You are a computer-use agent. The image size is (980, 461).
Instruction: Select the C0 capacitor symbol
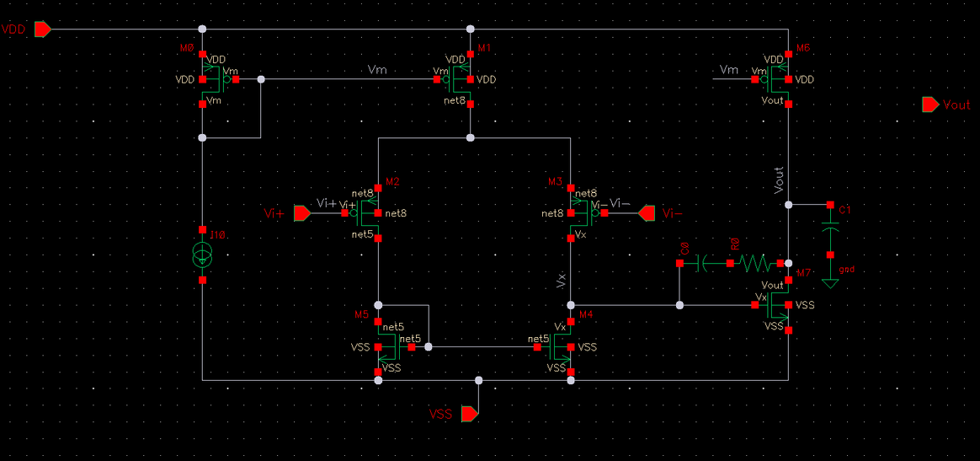704,263
